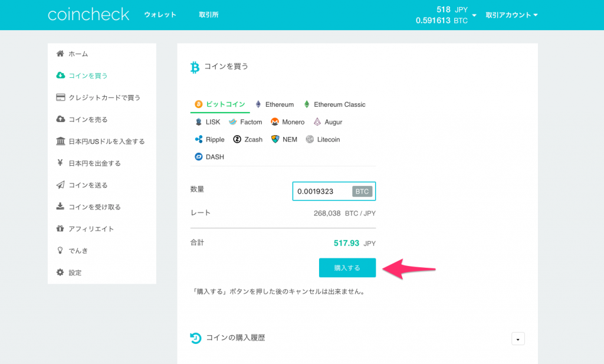Click the Factom coin icon
Screen dimensions: 604x364
tap(232, 122)
